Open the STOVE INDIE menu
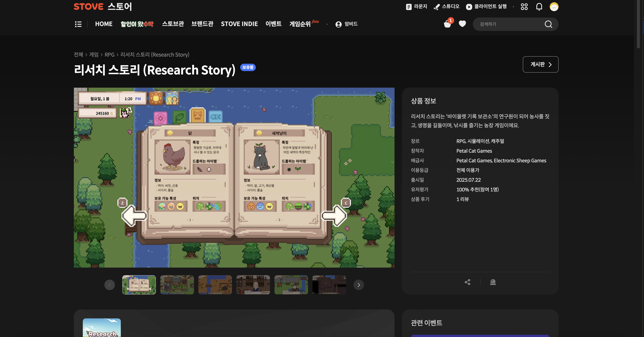This screenshot has width=644, height=337. pos(239,24)
